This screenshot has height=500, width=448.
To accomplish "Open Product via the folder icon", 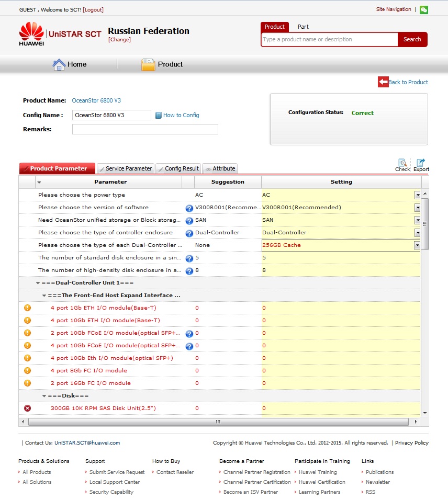I will point(148,65).
